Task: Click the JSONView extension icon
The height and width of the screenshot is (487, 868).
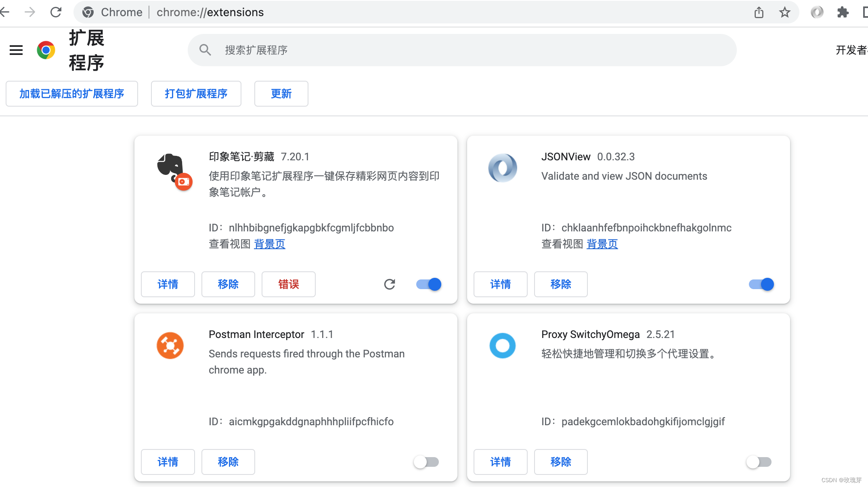Action: 502,168
